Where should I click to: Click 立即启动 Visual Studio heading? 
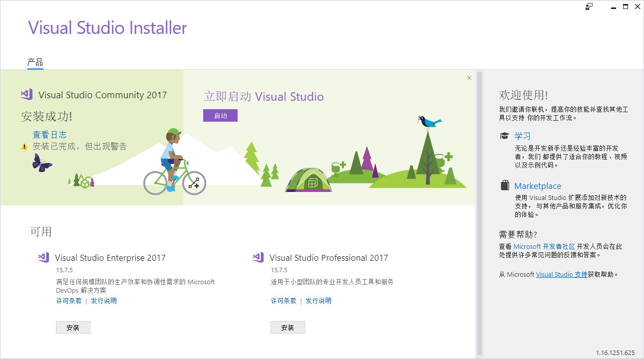(264, 96)
